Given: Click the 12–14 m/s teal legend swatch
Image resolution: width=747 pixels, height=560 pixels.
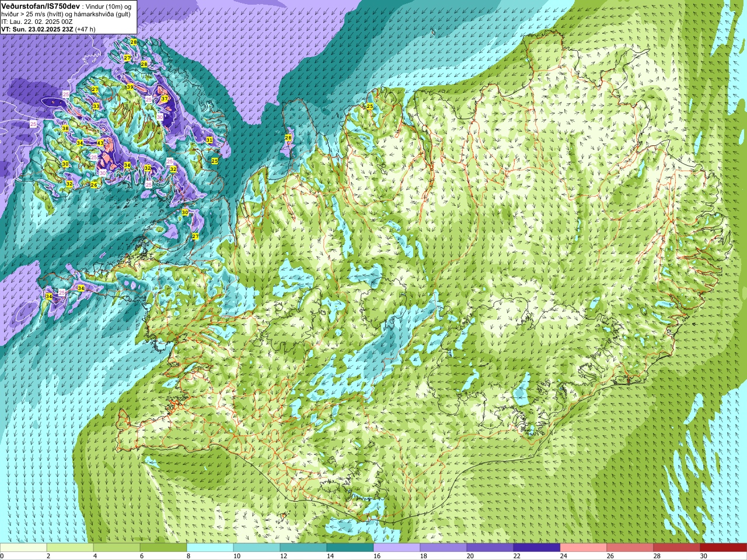Looking at the screenshot, I should coord(303,548).
